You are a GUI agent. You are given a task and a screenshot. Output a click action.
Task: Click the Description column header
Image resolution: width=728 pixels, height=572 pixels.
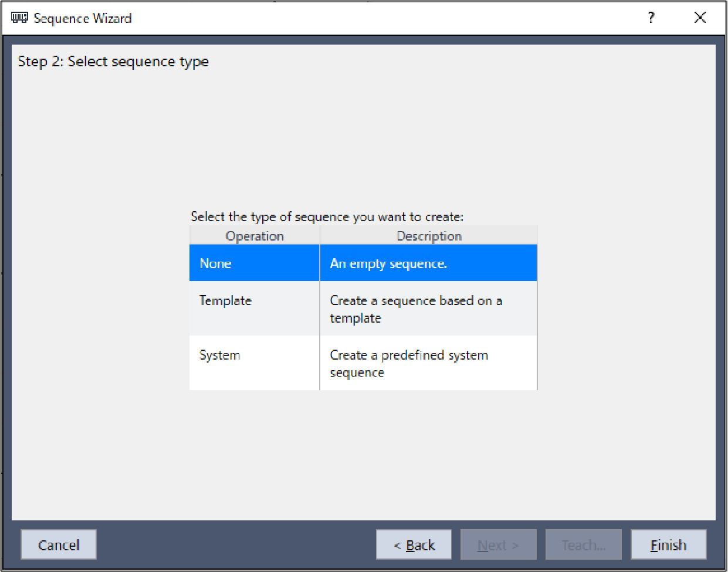click(429, 236)
